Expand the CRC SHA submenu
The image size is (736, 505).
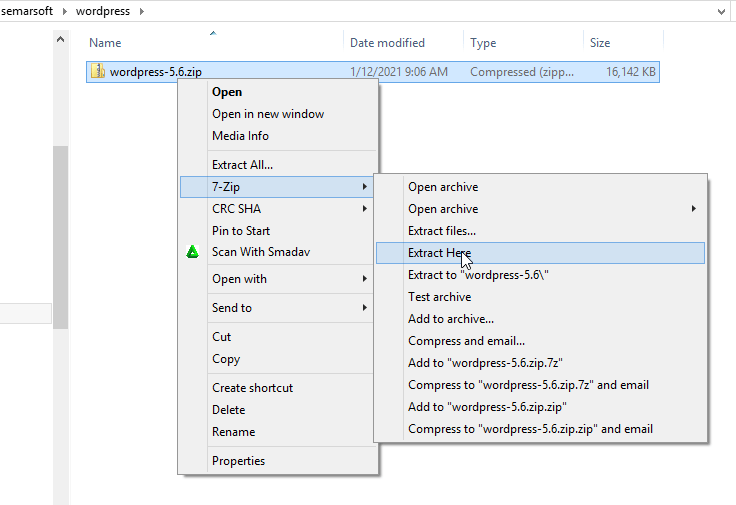(x=278, y=209)
